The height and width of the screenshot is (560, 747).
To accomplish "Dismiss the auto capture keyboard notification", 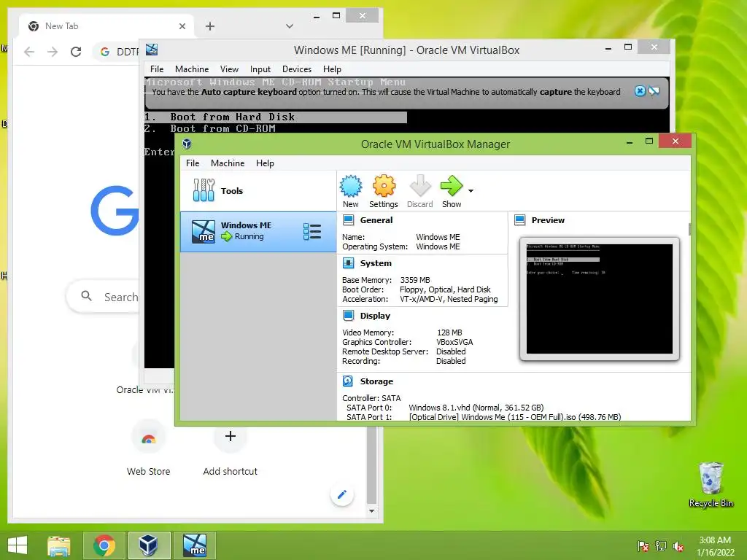I will (x=640, y=91).
